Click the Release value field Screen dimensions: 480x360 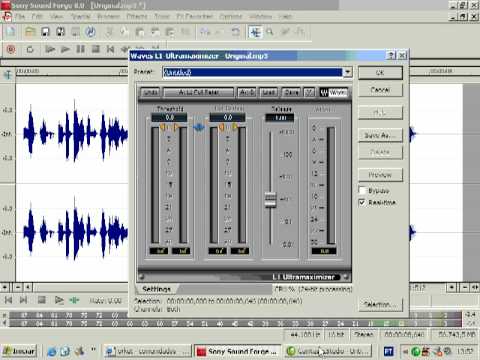[x=280, y=118]
